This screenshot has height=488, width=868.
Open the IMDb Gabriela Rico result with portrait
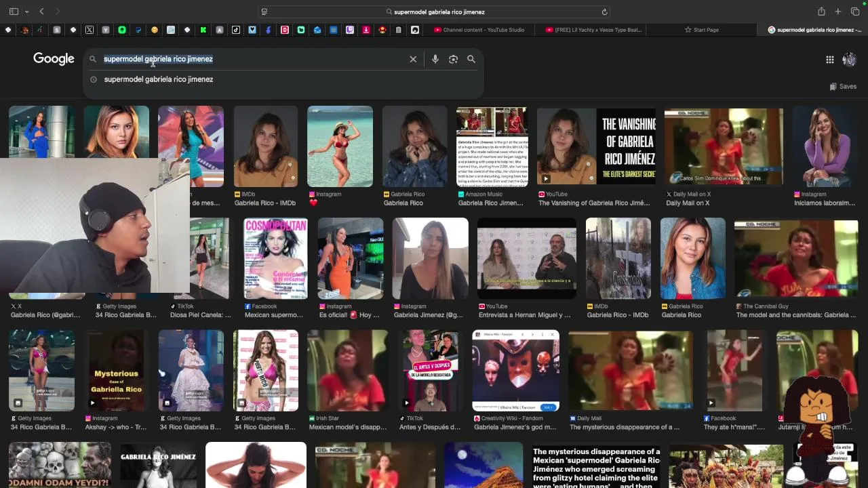265,146
